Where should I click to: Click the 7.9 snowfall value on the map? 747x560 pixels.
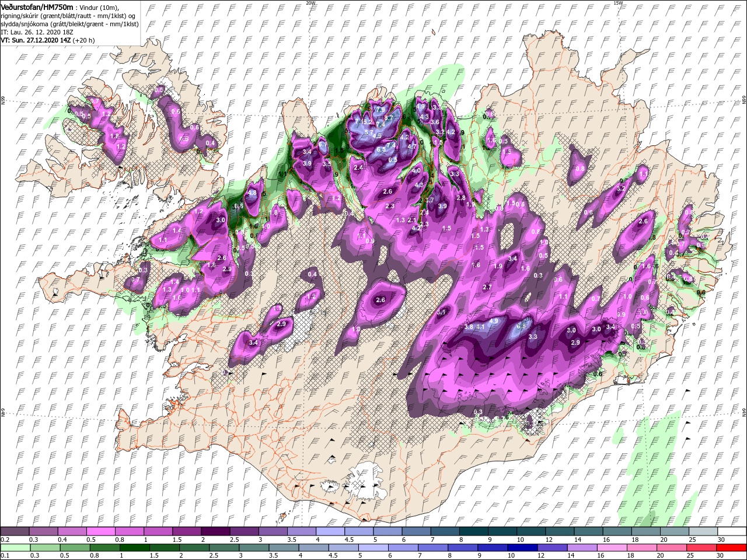(380, 110)
